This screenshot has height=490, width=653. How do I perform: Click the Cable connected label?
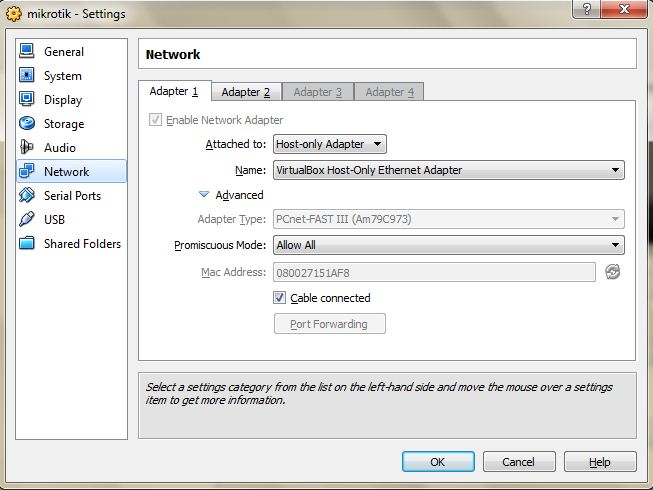(x=330, y=298)
